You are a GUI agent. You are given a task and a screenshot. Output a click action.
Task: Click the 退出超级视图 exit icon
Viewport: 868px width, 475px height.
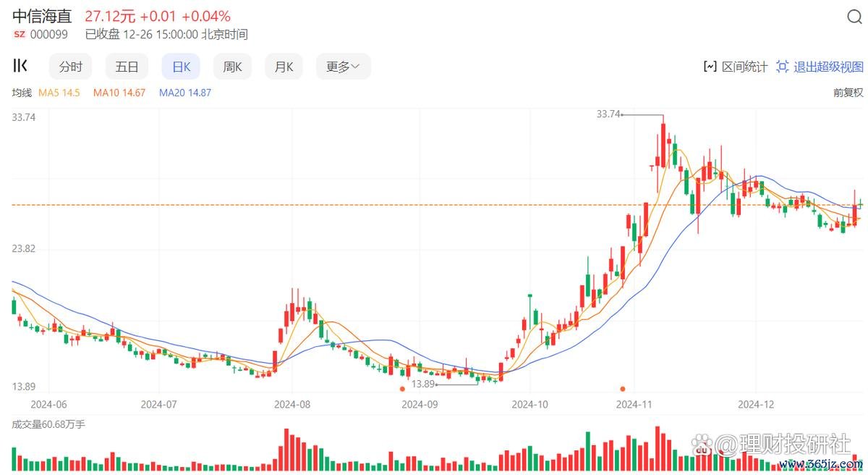782,67
